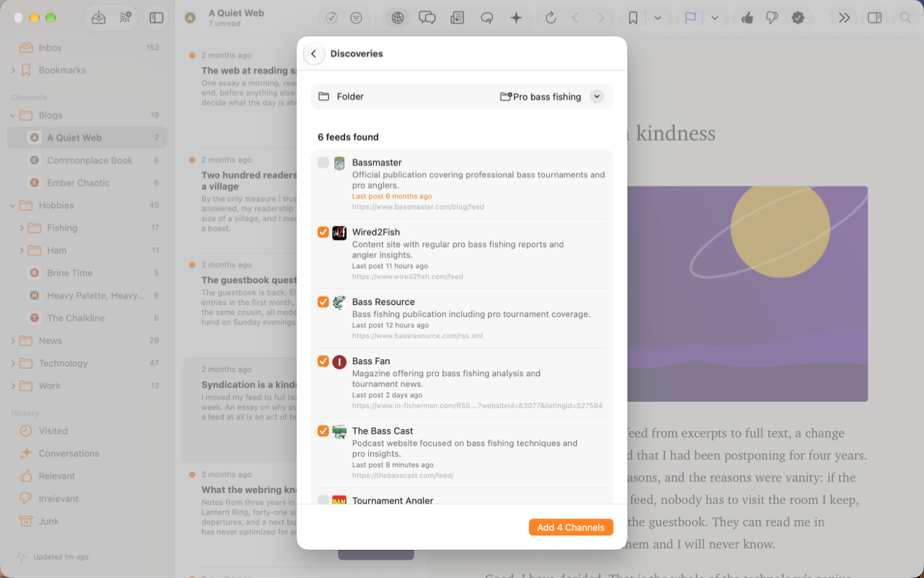
Task: Open Visited history in sidebar
Action: 87,431
